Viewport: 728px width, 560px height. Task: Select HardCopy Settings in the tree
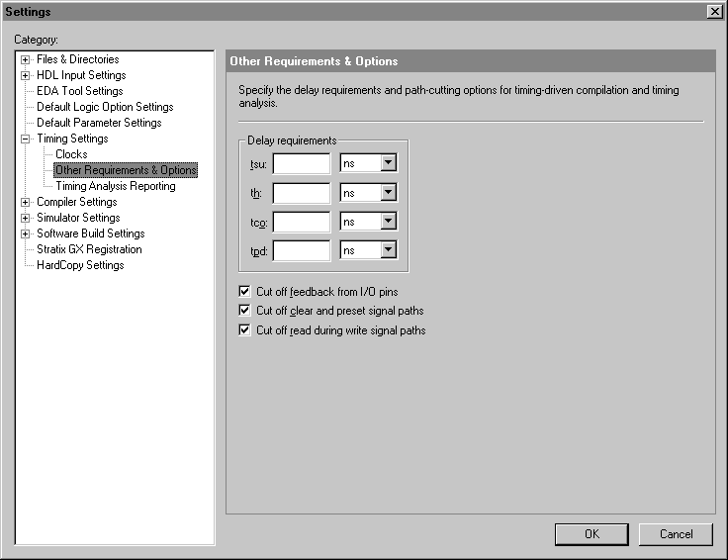(x=80, y=265)
